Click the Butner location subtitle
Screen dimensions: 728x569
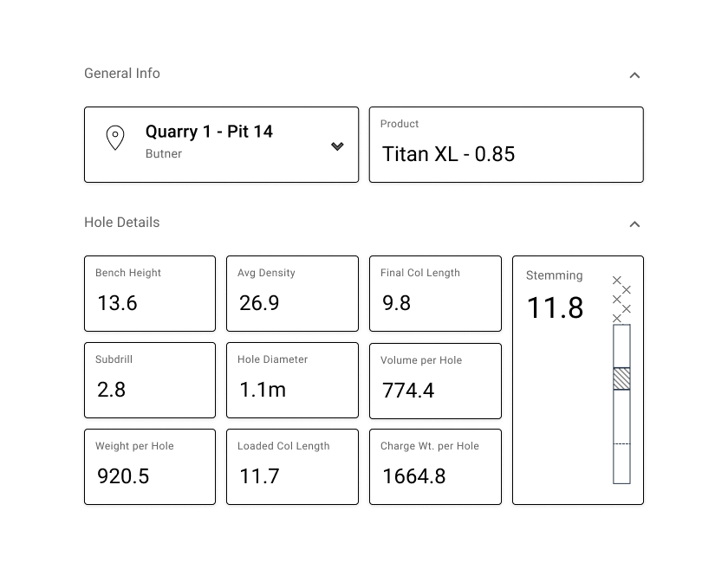click(164, 153)
